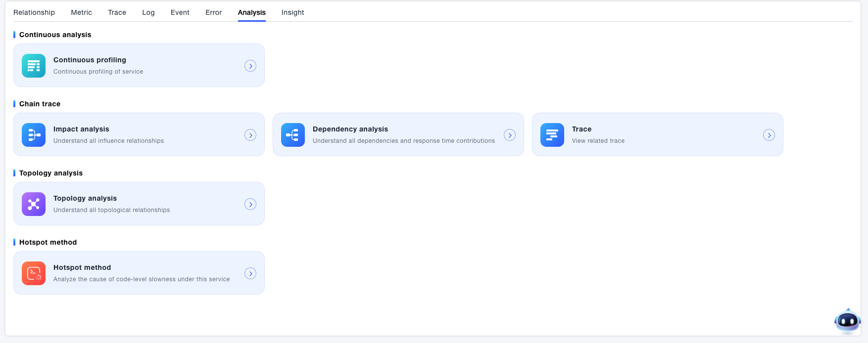Open the Insight tab
Image resolution: width=868 pixels, height=343 pixels.
tap(293, 12)
